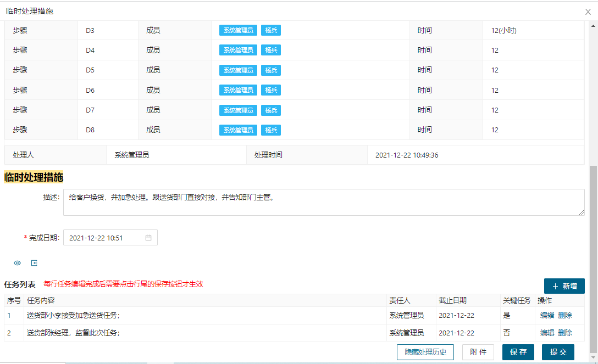Edit task row 2 via 编辑
598x364 pixels.
pos(547,333)
